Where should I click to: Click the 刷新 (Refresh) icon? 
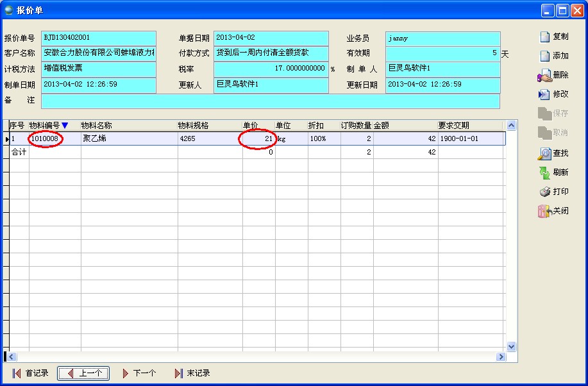[544, 172]
